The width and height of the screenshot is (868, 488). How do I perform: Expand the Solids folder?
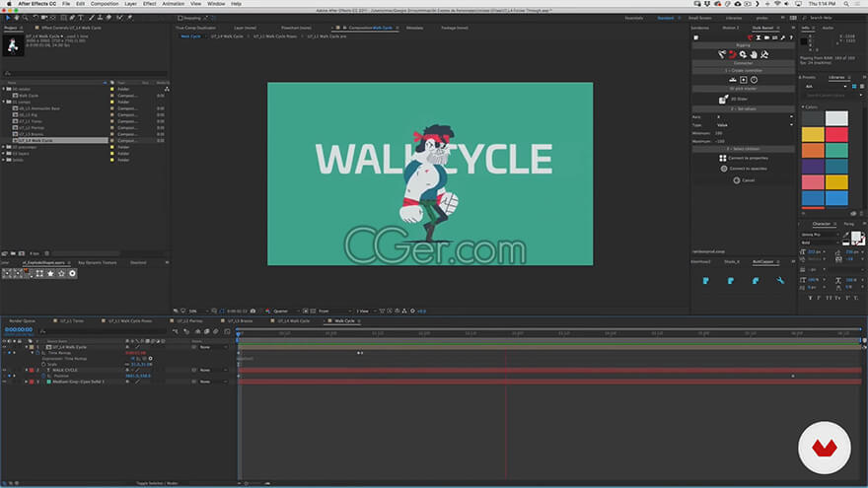[x=3, y=160]
